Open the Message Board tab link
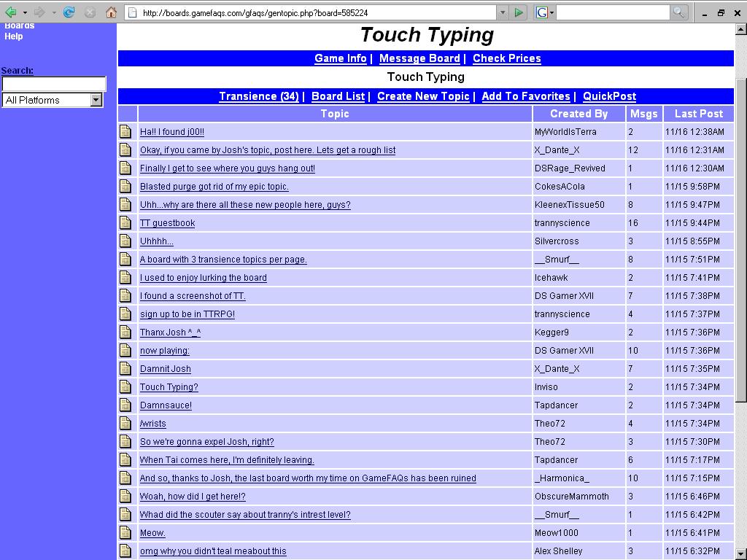Viewport: 747px width, 560px height. tap(419, 58)
